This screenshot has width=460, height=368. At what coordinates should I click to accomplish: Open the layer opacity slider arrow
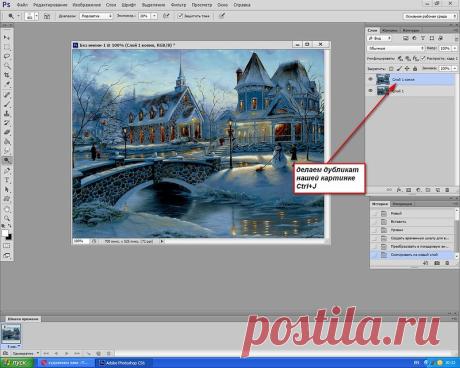pyautogui.click(x=455, y=48)
